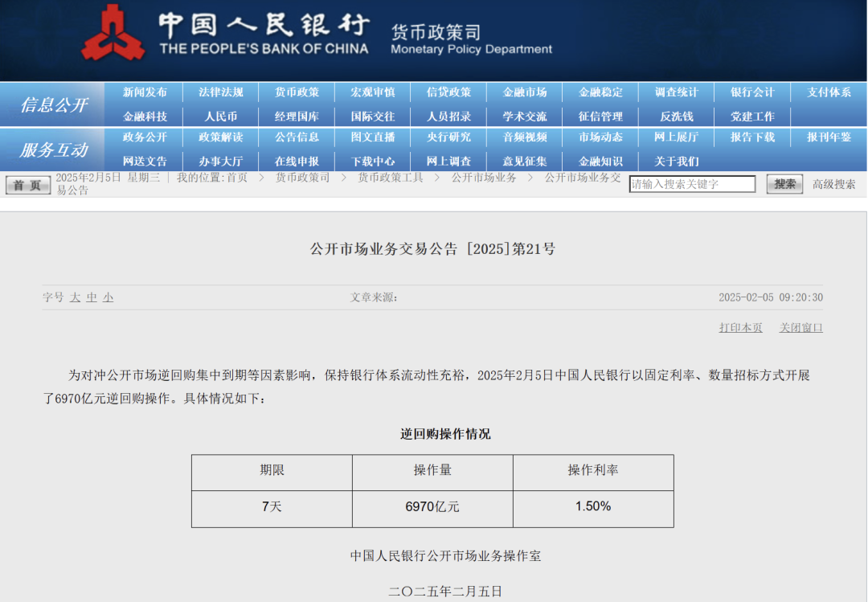The height and width of the screenshot is (602, 868).
Task: Select 调查统计 in the navigation bar
Action: coord(676,92)
